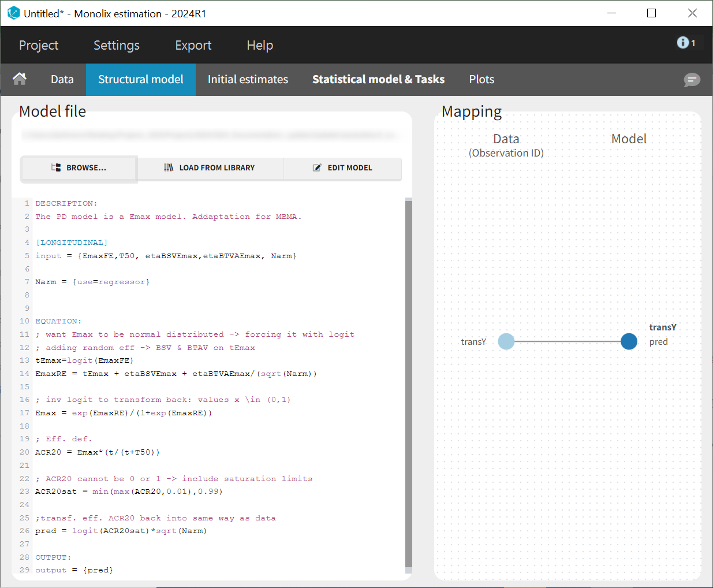Click the dark blue pred model node
713x588 pixels.
[629, 341]
